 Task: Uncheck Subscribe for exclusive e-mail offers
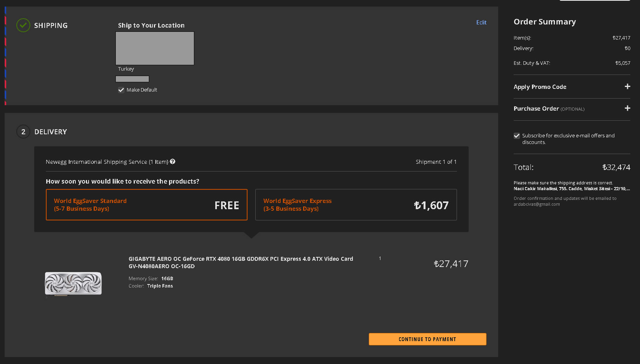click(x=517, y=136)
